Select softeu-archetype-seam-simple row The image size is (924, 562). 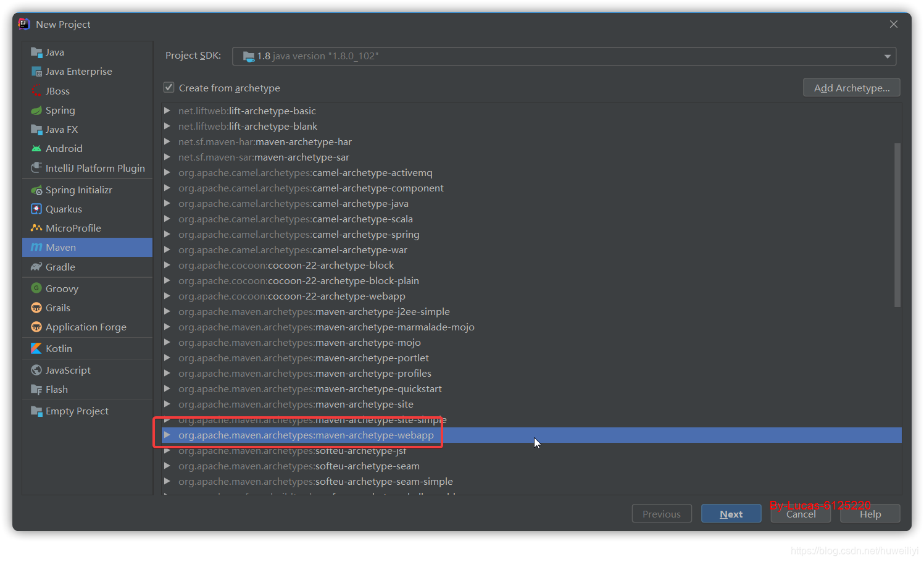pos(531,481)
